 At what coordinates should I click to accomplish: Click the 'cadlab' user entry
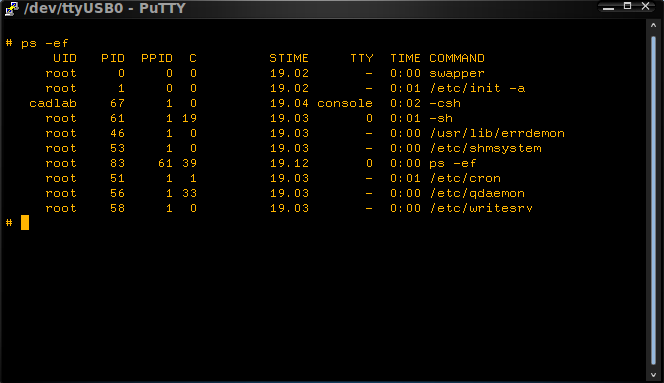click(53, 103)
